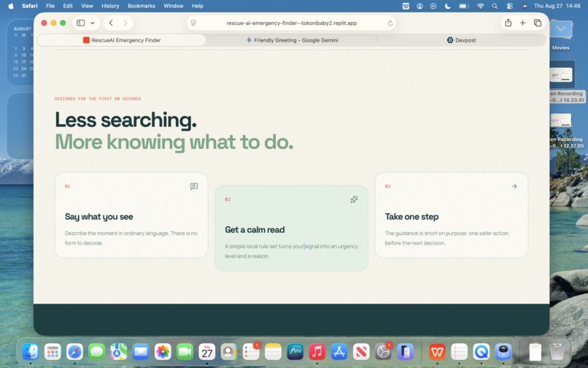Open the Wi-Fi menu bar icon
The width and height of the screenshot is (588, 368).
480,6
